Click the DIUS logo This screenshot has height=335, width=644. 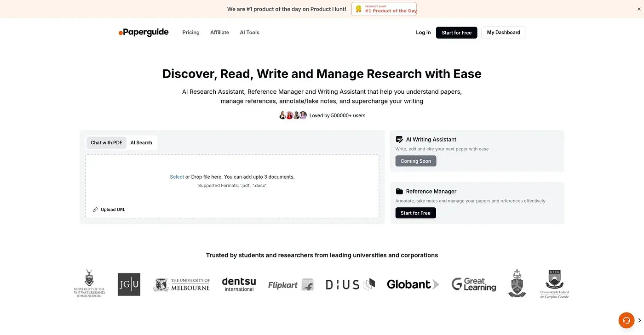click(x=351, y=284)
